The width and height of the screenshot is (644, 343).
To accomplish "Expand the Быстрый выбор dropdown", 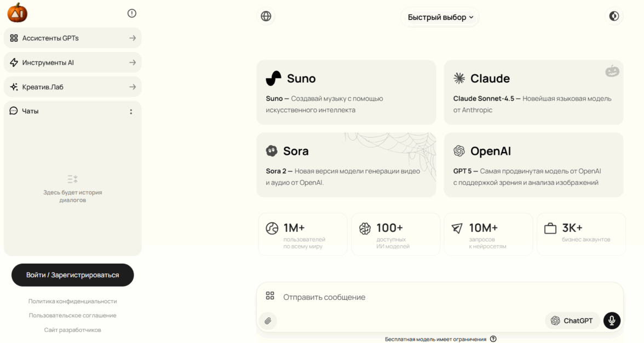I will tap(440, 17).
